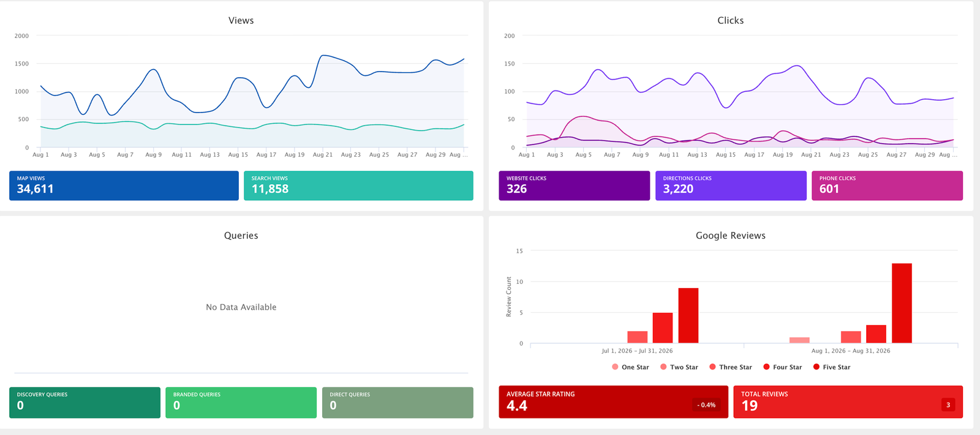Click the 34,611 map views value
The width and height of the screenshot is (980, 435).
tap(36, 189)
